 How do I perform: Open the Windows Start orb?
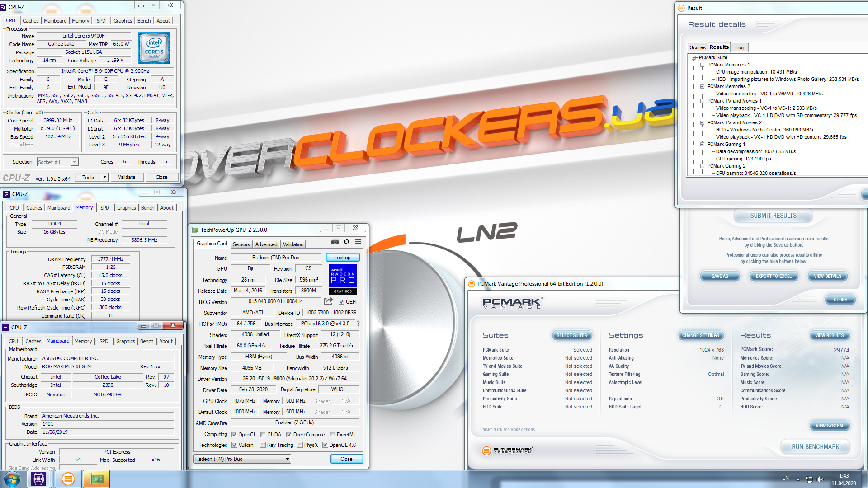pos(12,479)
